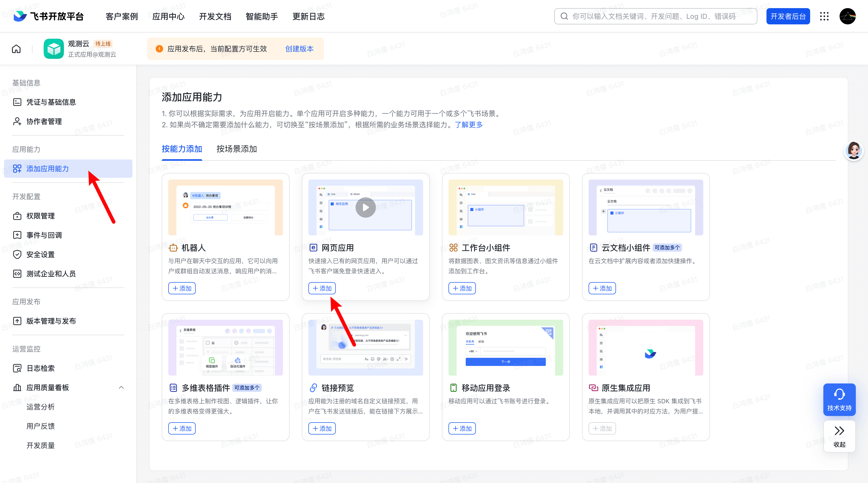
Task: Add the 网页应用 capability
Action: (x=322, y=288)
